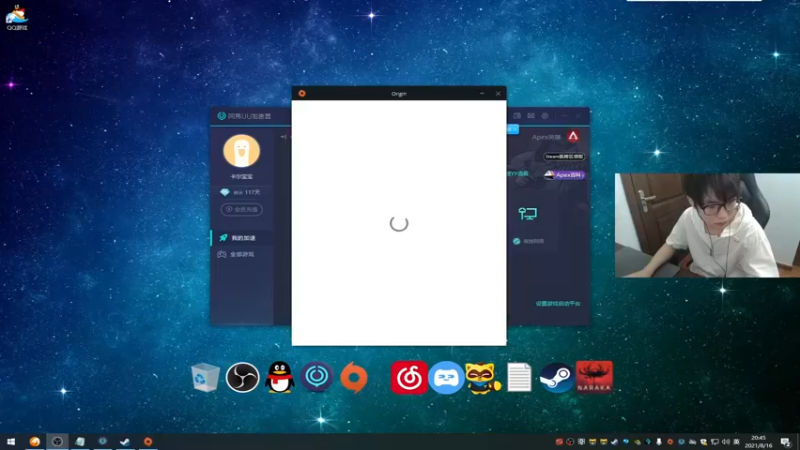800x450 pixels.
Task: Click the purple Apex badge button
Action: click(564, 174)
